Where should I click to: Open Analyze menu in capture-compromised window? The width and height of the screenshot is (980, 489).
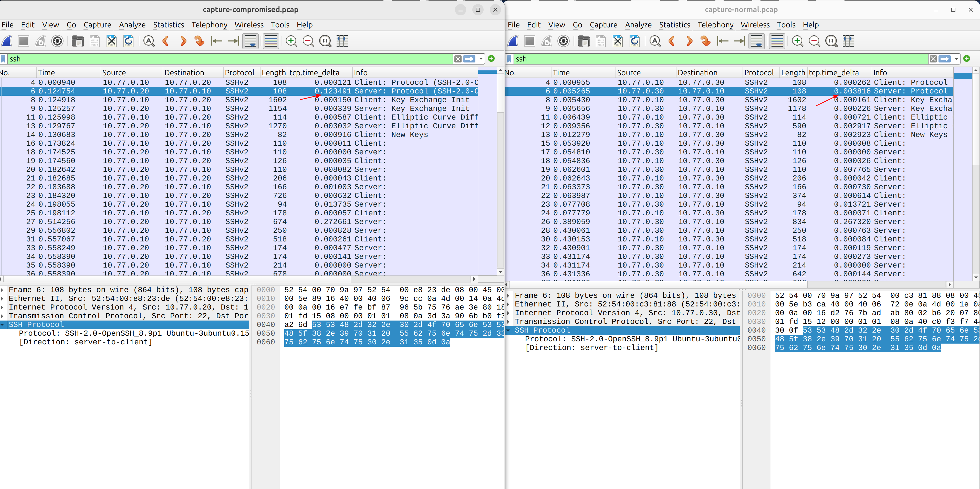132,25
